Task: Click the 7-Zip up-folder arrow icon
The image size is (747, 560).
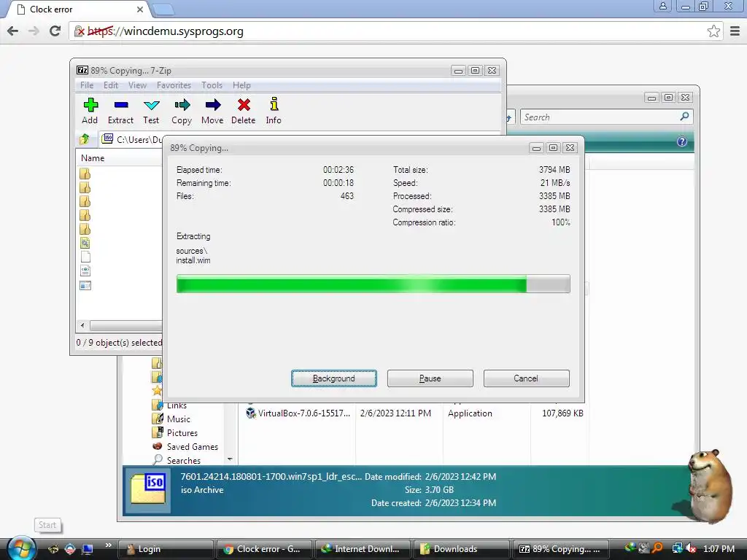Action: point(85,139)
